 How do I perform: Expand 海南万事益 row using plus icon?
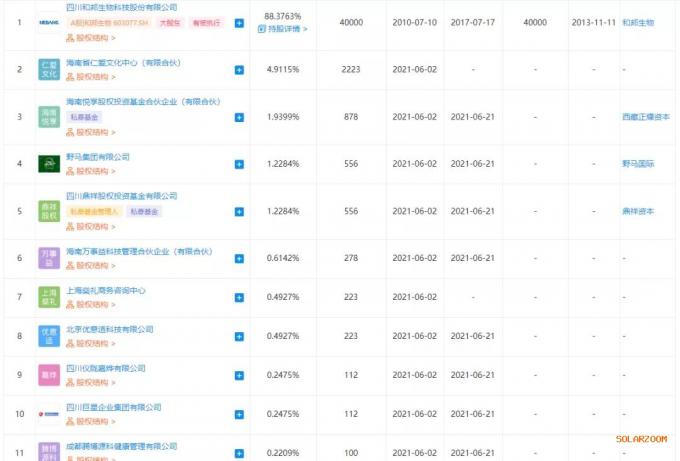tap(239, 258)
